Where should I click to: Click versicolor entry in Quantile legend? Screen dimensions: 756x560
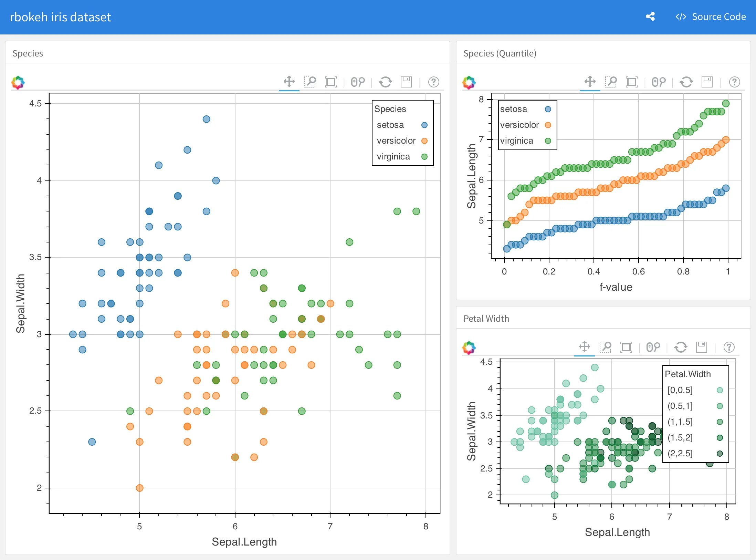tap(519, 125)
